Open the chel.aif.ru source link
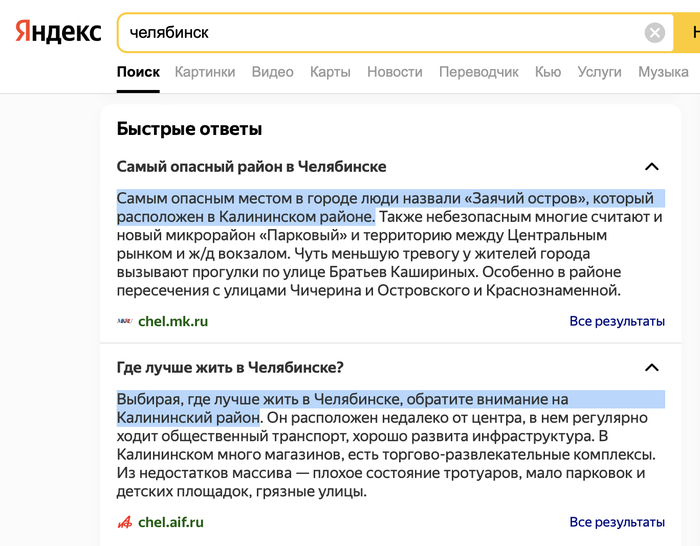 click(171, 522)
